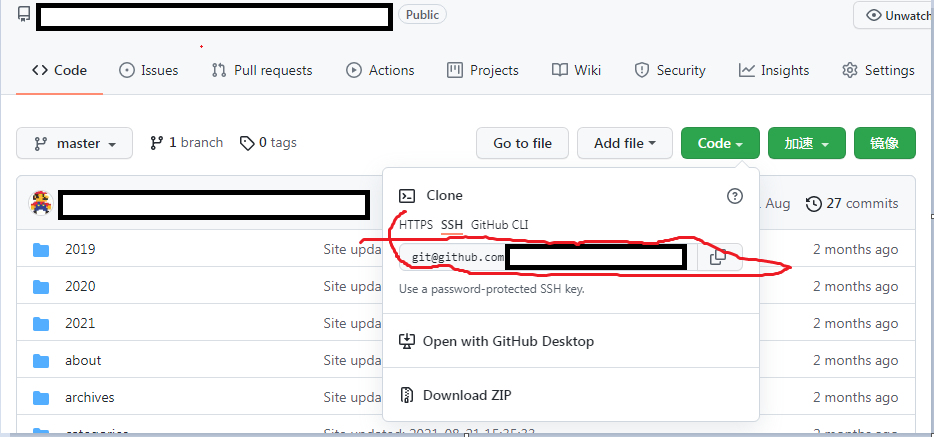
Task: Open the Security tab
Action: (670, 70)
